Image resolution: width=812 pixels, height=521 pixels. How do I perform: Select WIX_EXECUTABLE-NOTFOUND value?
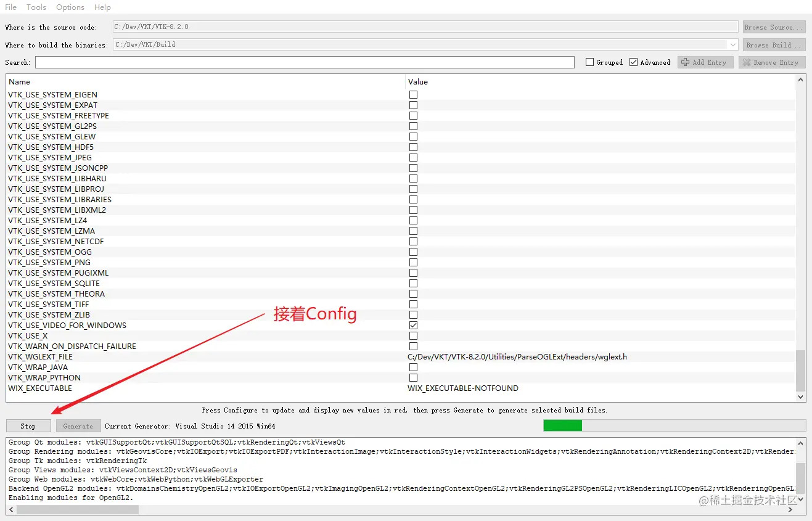pyautogui.click(x=463, y=388)
